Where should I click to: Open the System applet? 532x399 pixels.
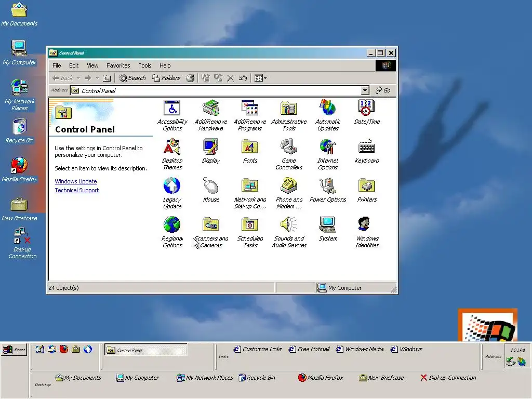(327, 229)
